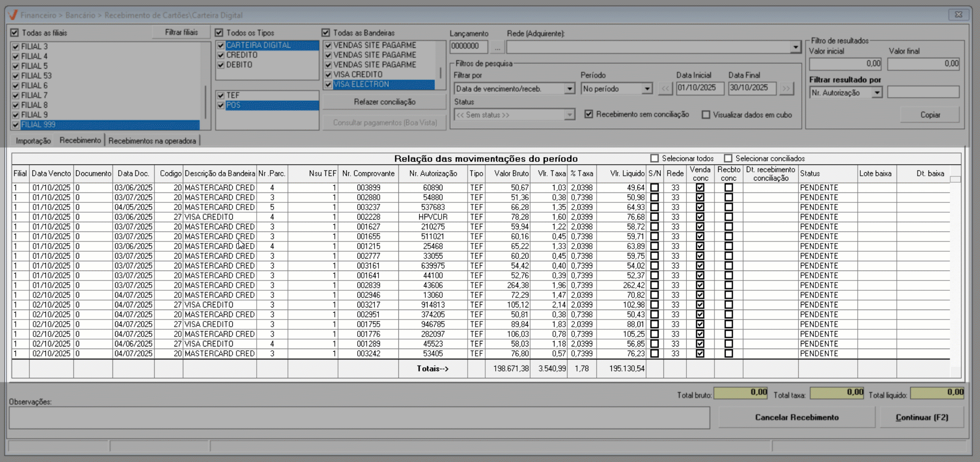Image resolution: width=980 pixels, height=462 pixels.
Task: Click the Refazer conciliação button
Action: [x=384, y=102]
